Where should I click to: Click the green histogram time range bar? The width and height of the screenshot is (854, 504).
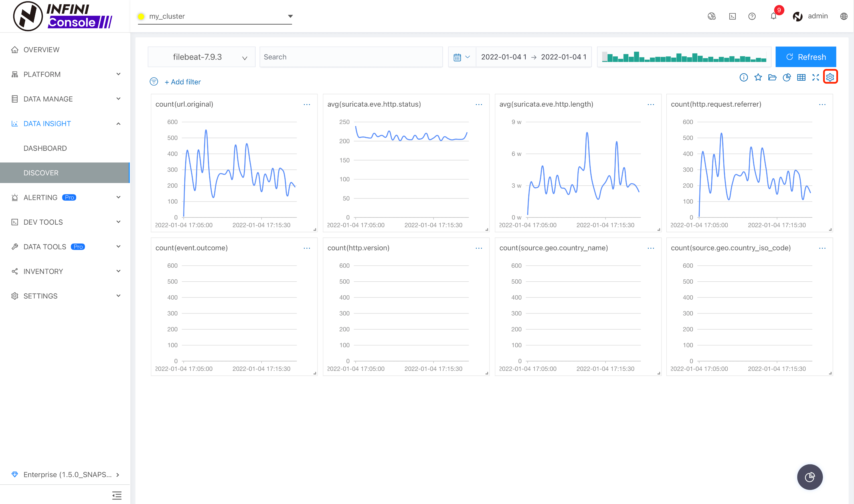pos(684,57)
